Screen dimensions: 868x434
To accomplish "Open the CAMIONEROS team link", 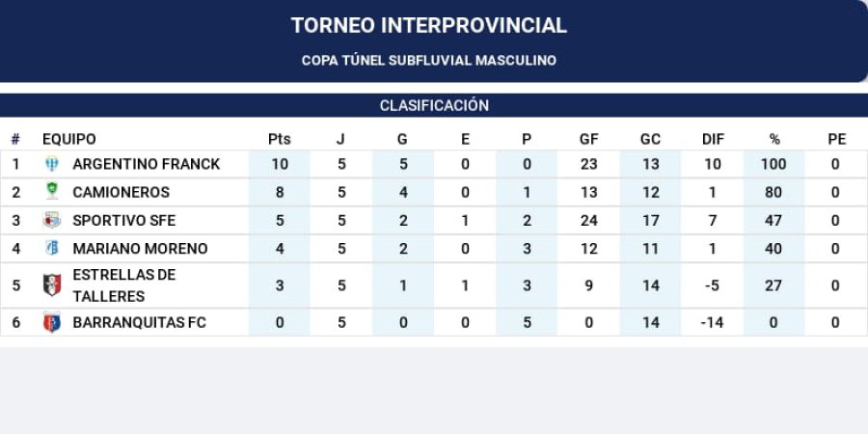I will pyautogui.click(x=122, y=192).
